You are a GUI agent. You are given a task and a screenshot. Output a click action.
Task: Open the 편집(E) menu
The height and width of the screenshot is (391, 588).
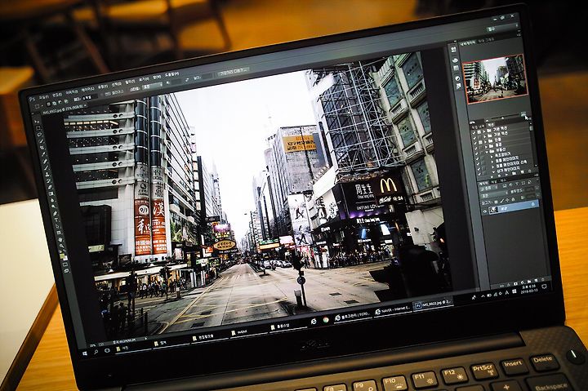click(x=57, y=95)
